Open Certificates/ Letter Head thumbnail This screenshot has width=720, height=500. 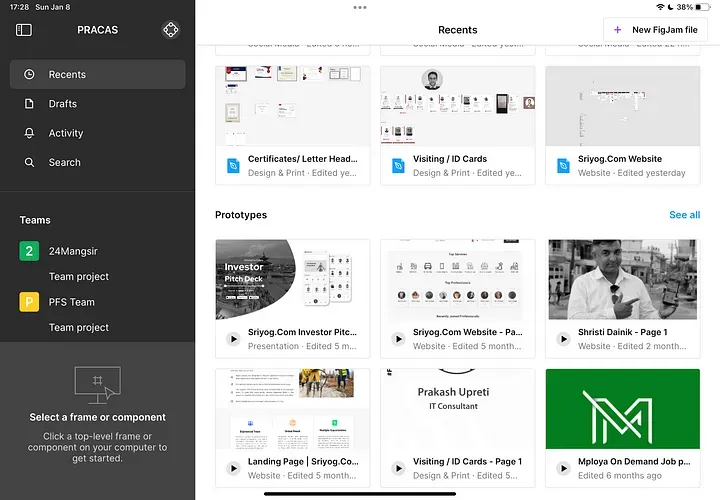(292, 106)
